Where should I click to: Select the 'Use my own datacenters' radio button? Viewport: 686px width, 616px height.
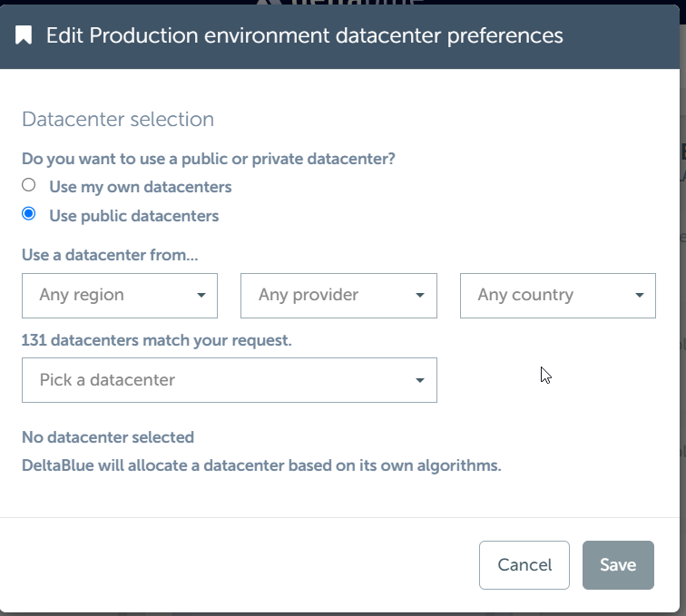[x=29, y=185]
